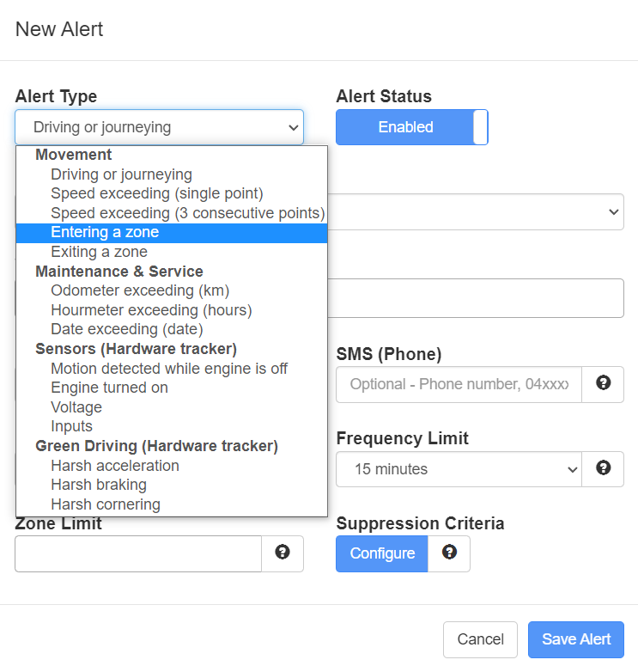The image size is (638, 672).
Task: Open the Frequency Limit help icon
Action: click(603, 467)
